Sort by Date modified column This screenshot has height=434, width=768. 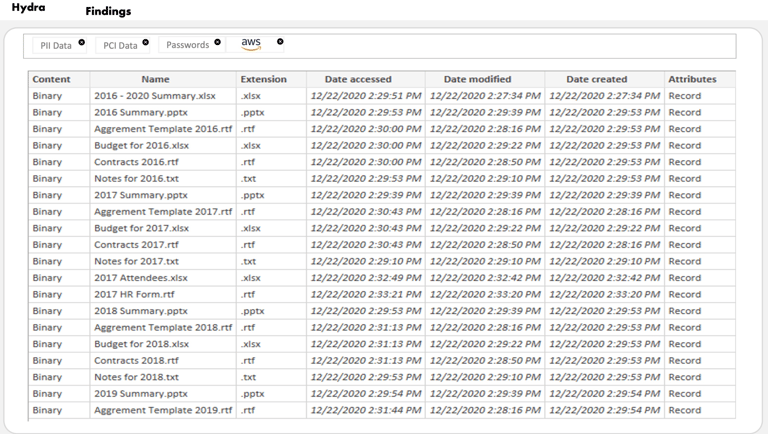click(485, 79)
